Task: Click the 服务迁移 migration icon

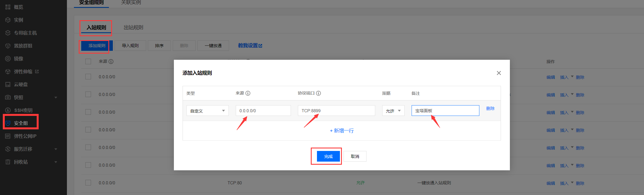Action: (8, 149)
